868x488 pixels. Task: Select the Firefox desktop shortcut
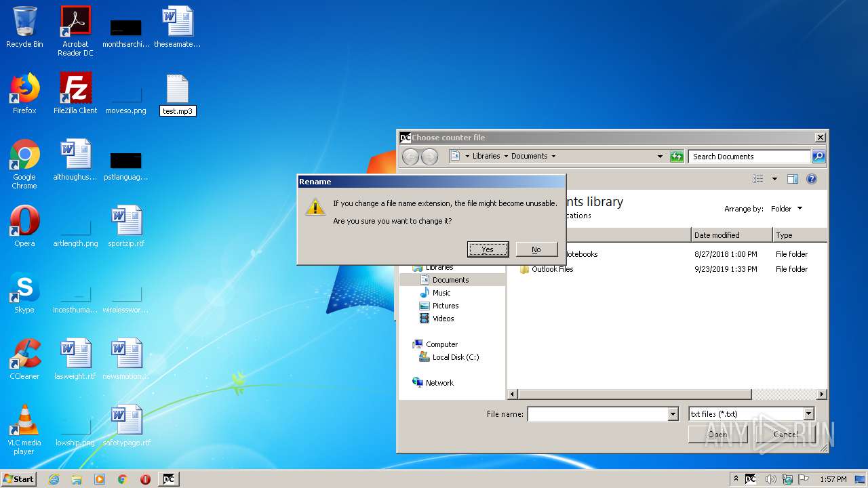[24, 94]
